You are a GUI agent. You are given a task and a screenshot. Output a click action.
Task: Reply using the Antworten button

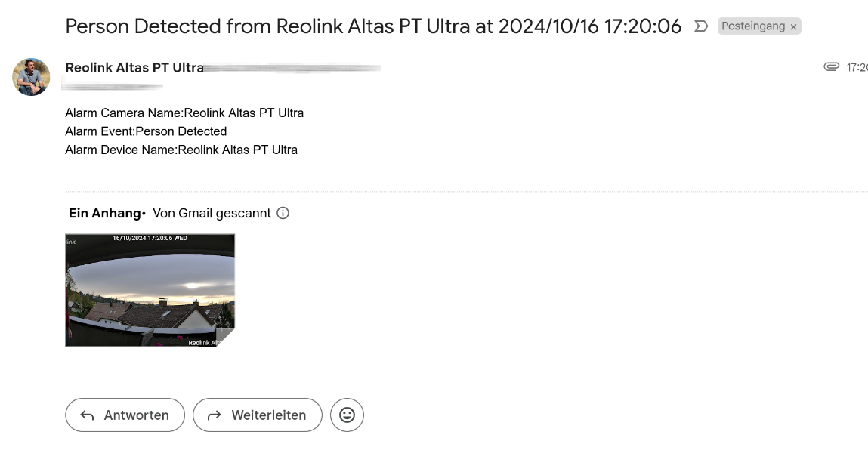(x=125, y=415)
